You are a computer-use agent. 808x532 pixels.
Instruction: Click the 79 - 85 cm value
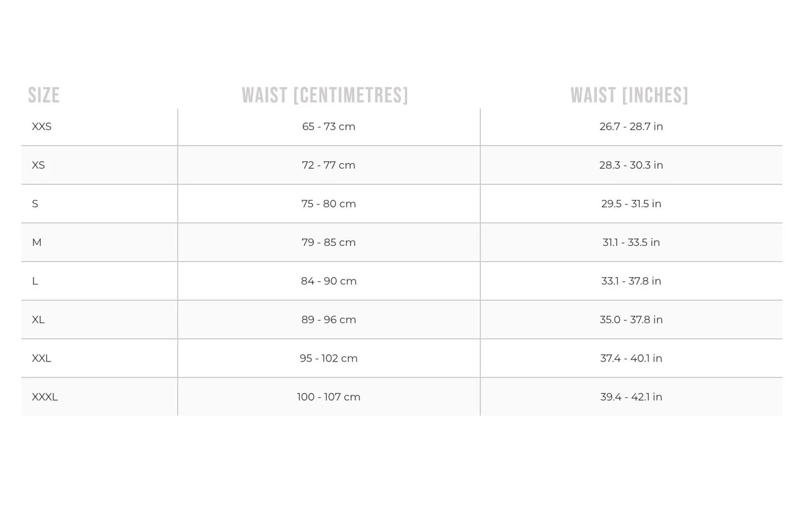[x=329, y=243]
